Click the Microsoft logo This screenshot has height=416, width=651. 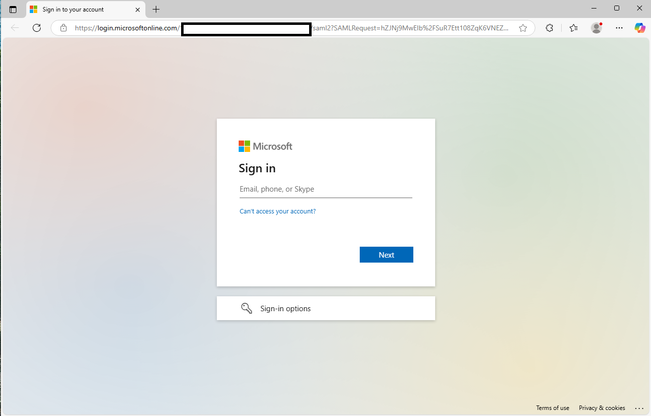click(x=265, y=146)
